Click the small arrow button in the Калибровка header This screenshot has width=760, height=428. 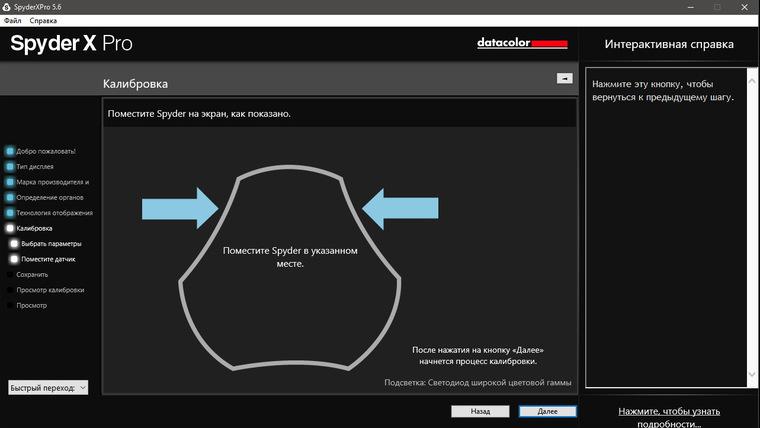(564, 78)
